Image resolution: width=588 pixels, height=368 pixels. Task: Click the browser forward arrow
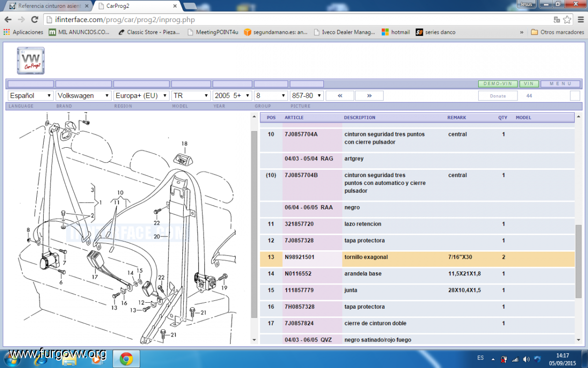point(21,20)
